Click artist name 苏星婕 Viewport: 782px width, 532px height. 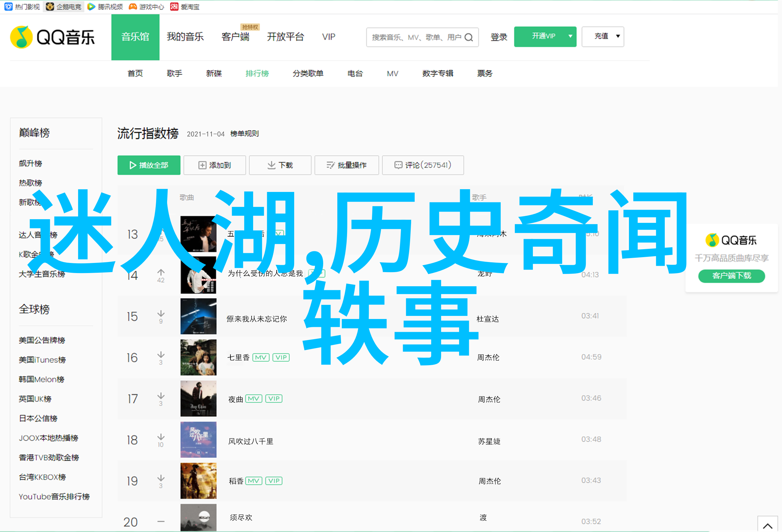point(489,441)
